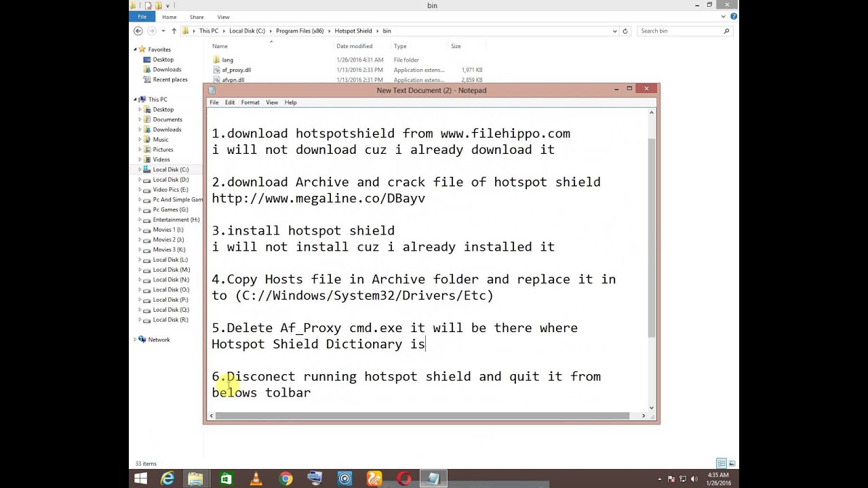Screen dimensions: 868x488
Task: Go up one folder level in Explorer
Action: (174, 30)
